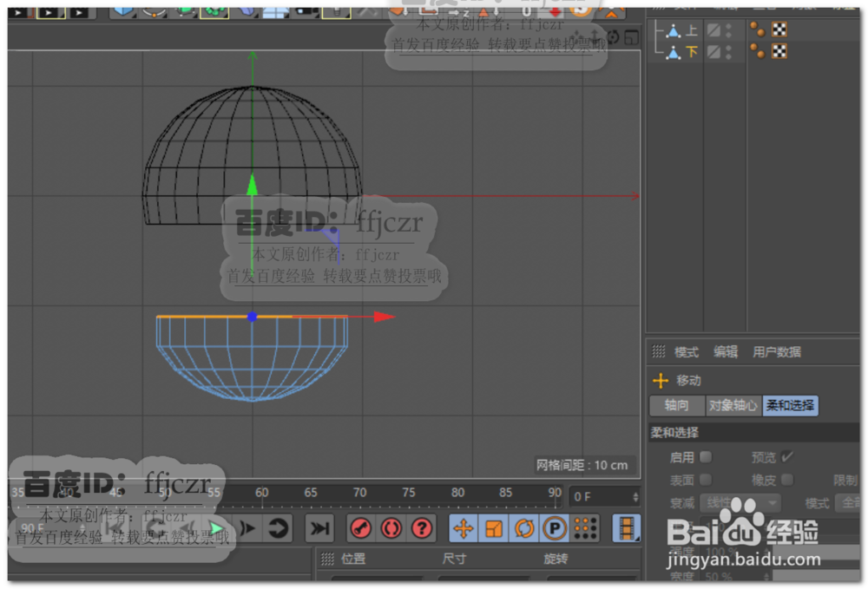Select the 下 object in object manager
Screen dimensions: 868x589
pos(692,52)
